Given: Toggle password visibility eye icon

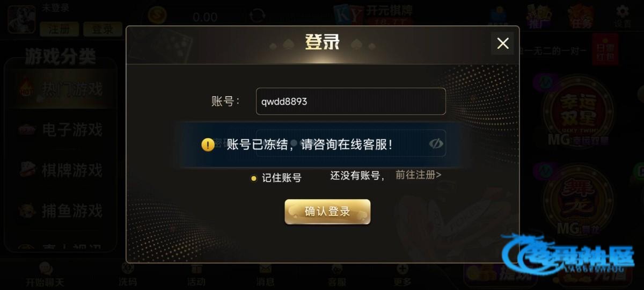Looking at the screenshot, I should (436, 143).
